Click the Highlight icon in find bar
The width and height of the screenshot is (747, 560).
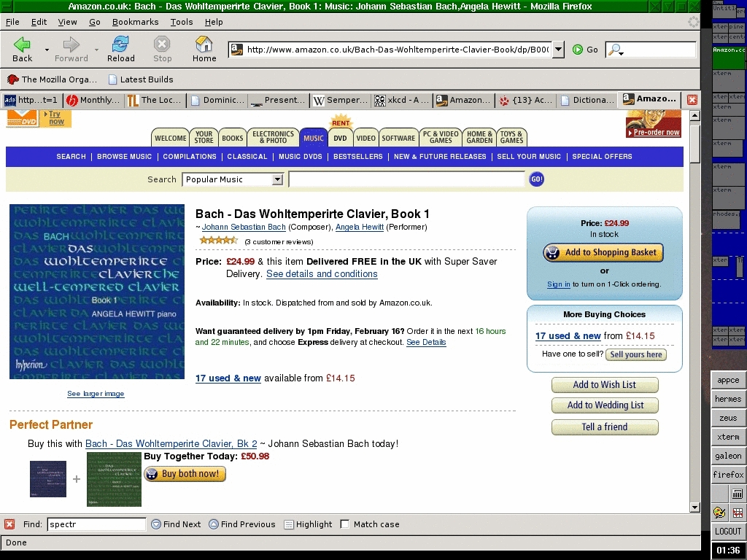[x=289, y=524]
